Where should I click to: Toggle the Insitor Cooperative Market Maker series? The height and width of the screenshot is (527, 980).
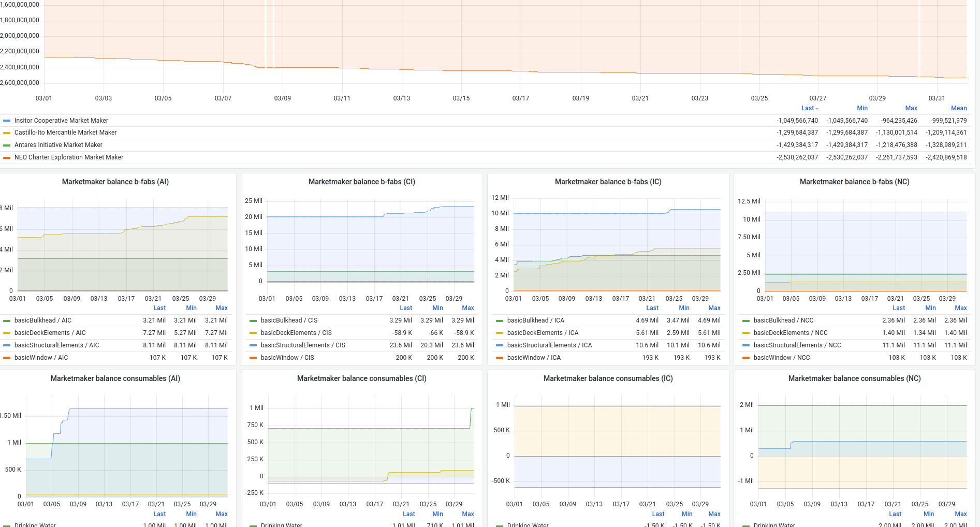[x=61, y=121]
